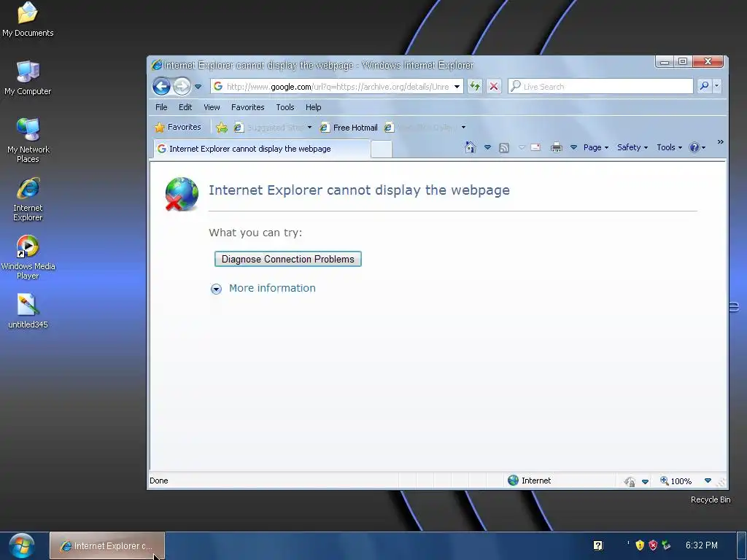Open the zoom level dropdown arrow
The width and height of the screenshot is (747, 560).
(x=708, y=481)
